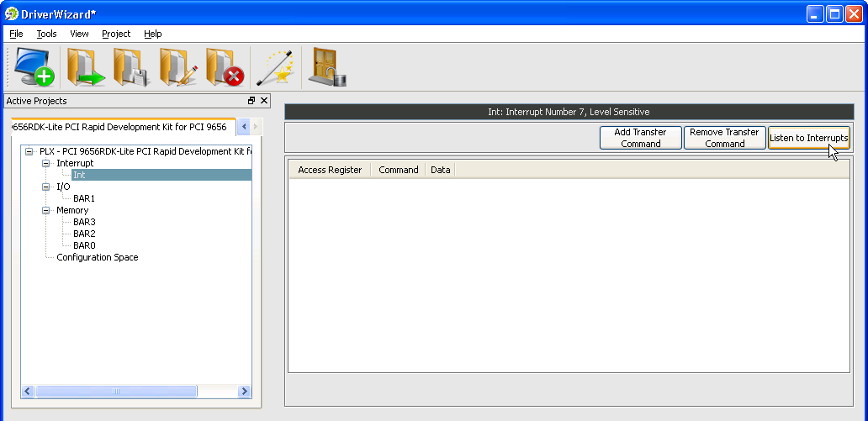Select Configuration Space tree item
868x421 pixels.
tap(98, 257)
